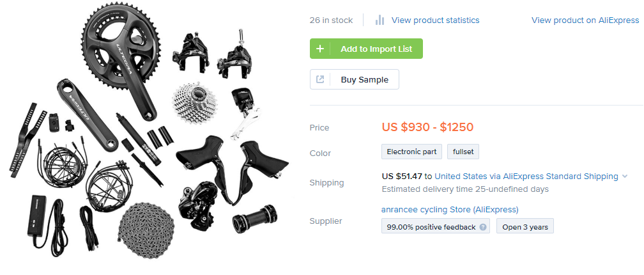Select the fullset color option
Viewport: 644px width, 275px height.
462,152
